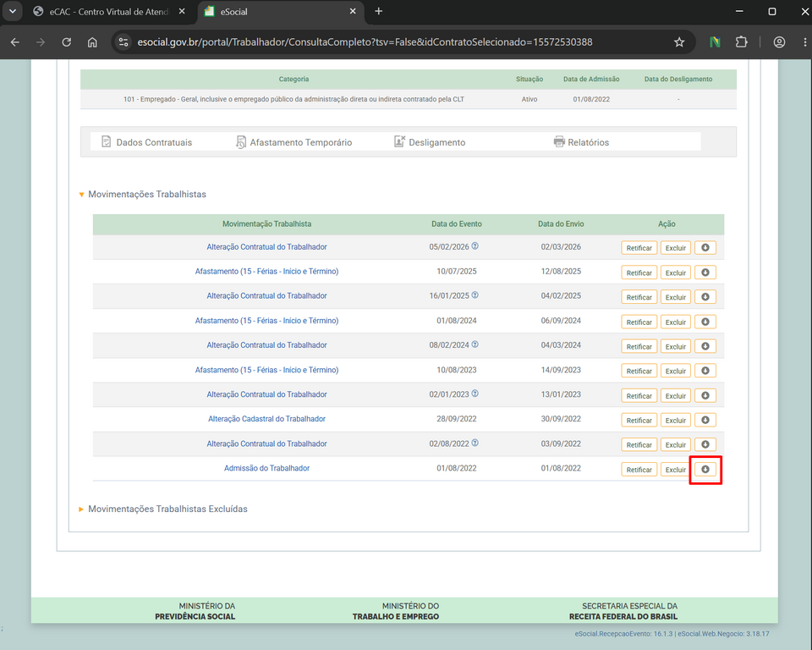This screenshot has width=812, height=650.
Task: Download the 16/01/2025 Alteração Contratual event
Action: coord(705,297)
